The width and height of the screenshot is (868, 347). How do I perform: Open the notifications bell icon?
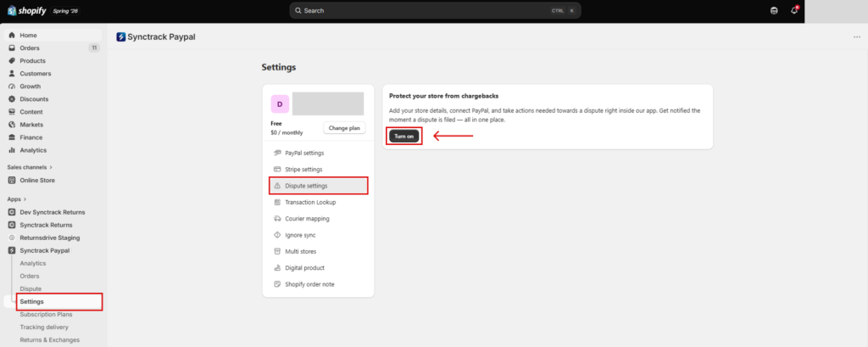coord(793,10)
